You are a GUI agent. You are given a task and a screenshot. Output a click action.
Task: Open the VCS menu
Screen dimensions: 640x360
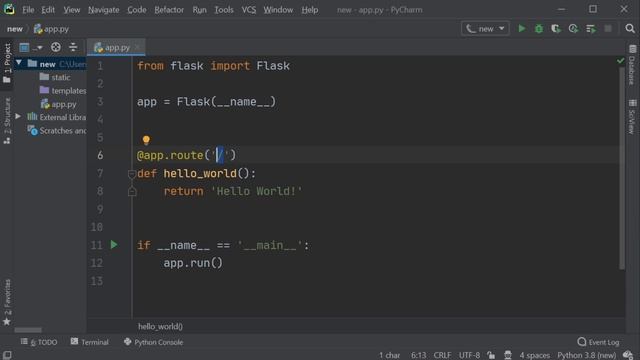tap(249, 10)
